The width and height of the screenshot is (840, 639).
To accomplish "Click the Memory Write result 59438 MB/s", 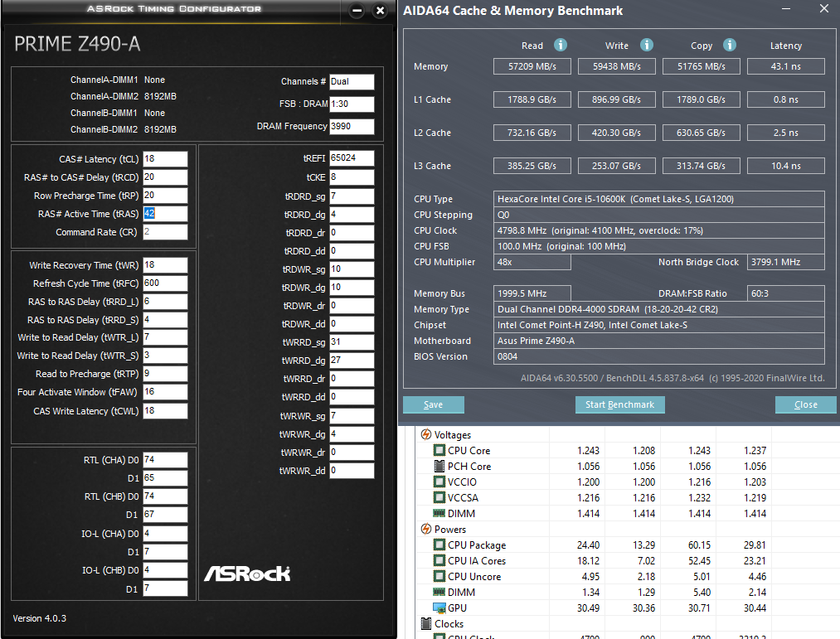I will [617, 66].
